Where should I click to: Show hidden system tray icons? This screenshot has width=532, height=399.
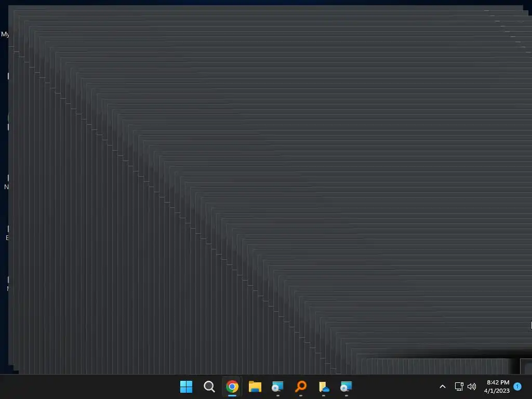pos(443,387)
